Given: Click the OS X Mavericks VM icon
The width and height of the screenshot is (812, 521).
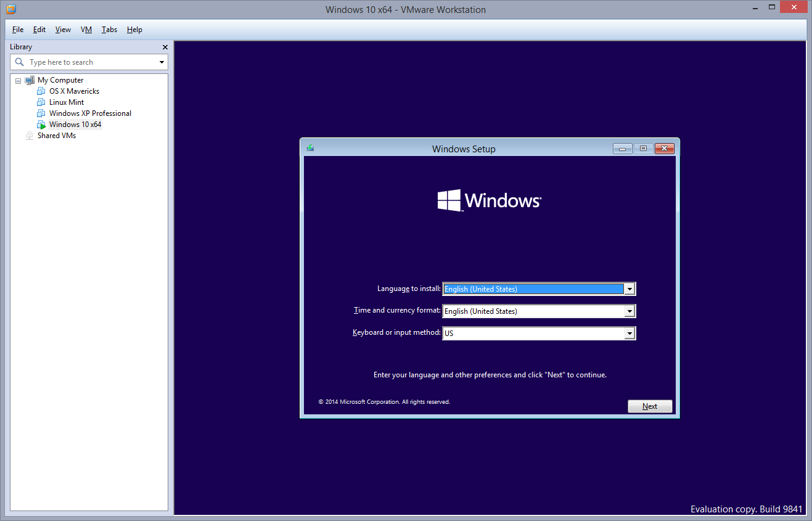Looking at the screenshot, I should coord(41,91).
